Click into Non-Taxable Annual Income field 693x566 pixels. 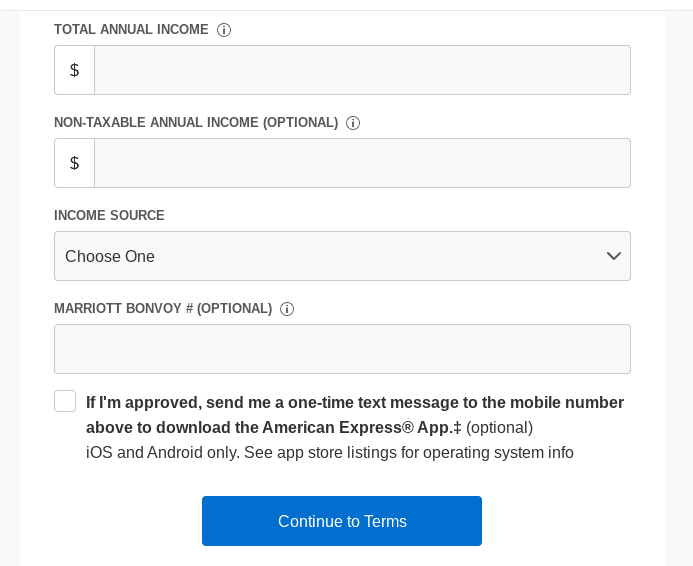[362, 163]
